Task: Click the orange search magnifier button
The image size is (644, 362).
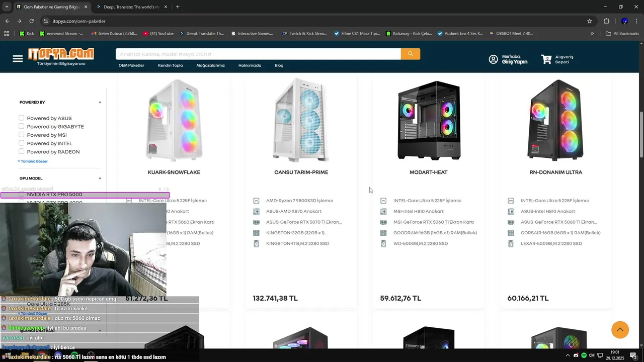Action: tap(411, 54)
